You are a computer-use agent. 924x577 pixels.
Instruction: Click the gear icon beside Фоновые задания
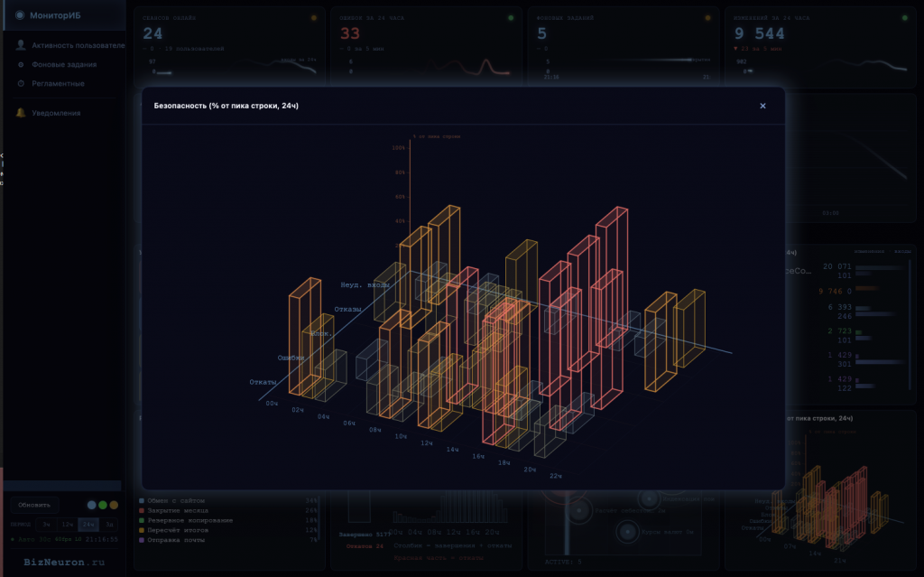point(21,64)
